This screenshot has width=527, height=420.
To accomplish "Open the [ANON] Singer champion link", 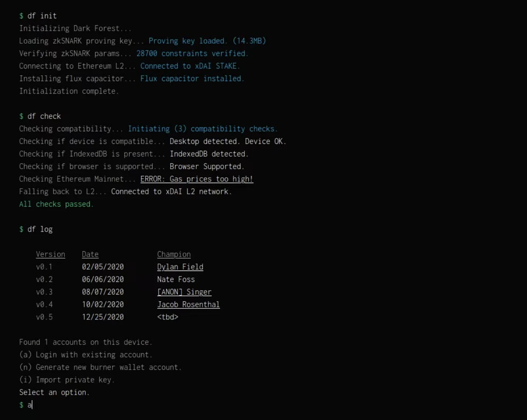I will 184,292.
